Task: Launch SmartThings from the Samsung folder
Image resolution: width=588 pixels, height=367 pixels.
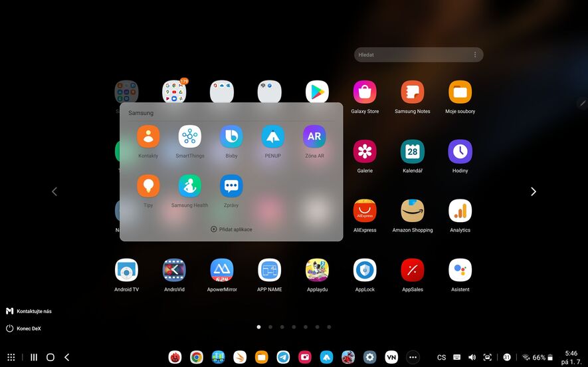Action: (190, 136)
